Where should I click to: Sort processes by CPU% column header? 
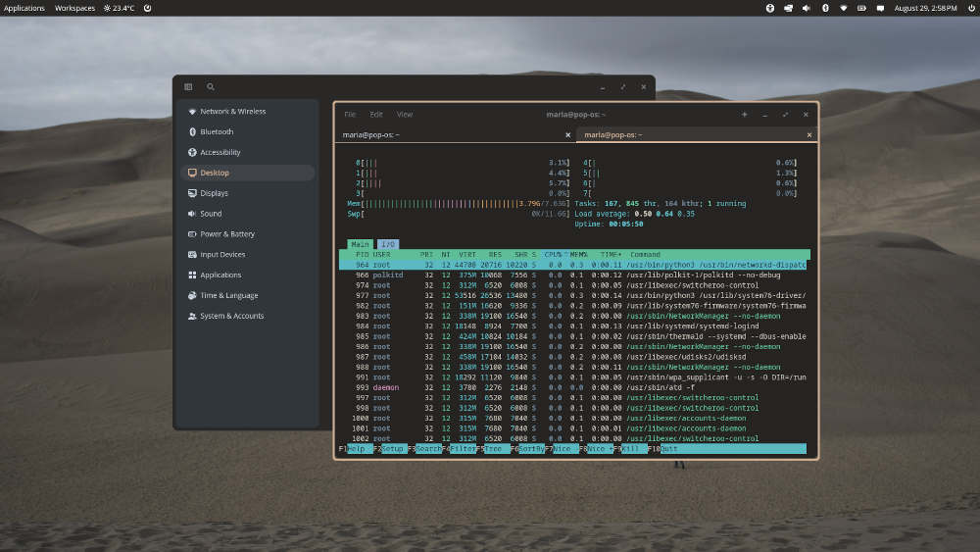click(x=555, y=254)
